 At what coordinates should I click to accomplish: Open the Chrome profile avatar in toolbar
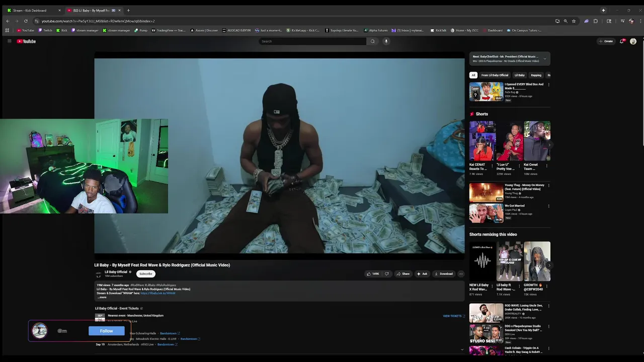point(631,21)
